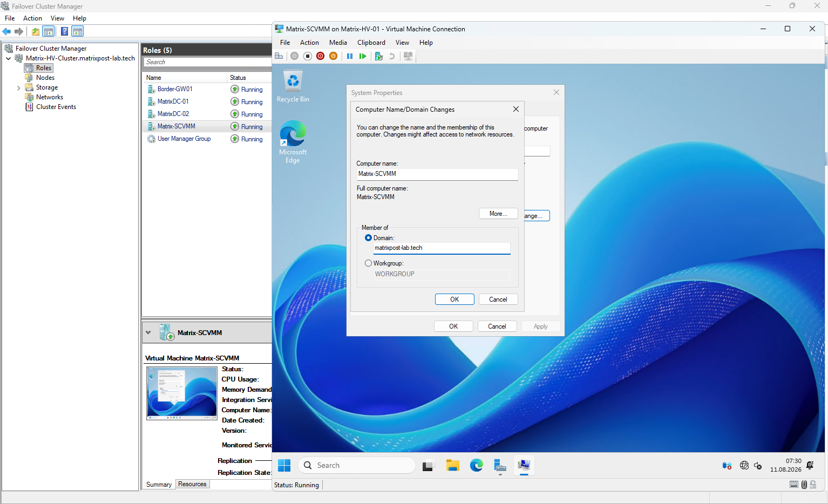Viewport: 828px width, 504px height.
Task: Select the Domain radio button
Action: (368, 238)
